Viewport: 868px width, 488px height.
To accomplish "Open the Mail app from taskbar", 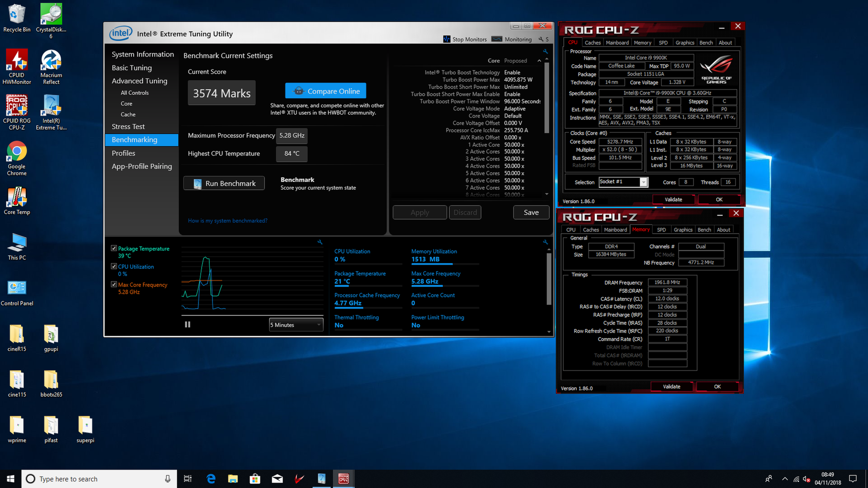I will [x=277, y=479].
